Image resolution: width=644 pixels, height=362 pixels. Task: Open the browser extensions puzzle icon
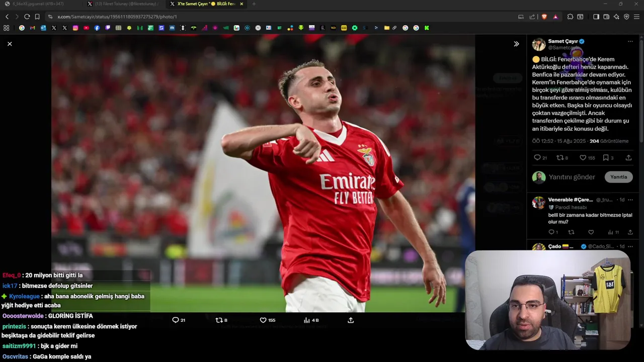tap(570, 17)
